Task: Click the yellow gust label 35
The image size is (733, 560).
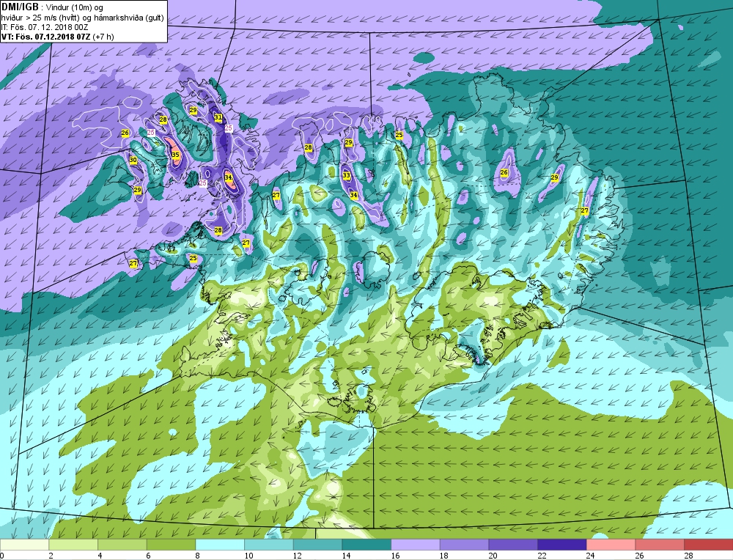Action: coord(175,155)
